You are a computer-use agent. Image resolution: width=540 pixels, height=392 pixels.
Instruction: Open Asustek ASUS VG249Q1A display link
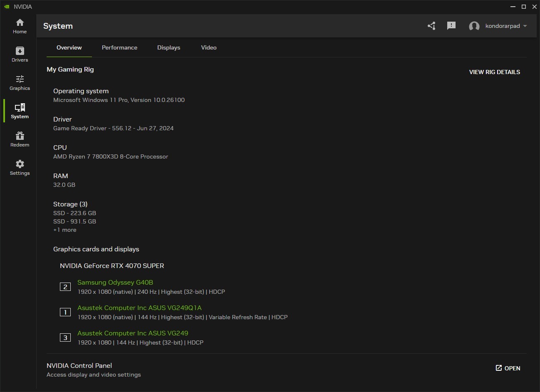coord(139,308)
